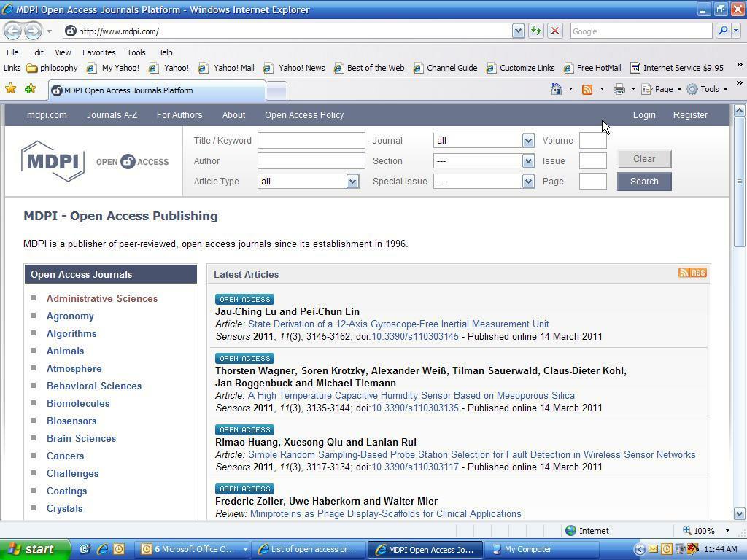Click the Title / Keyword input field
This screenshot has width=747, height=560.
pyautogui.click(x=311, y=141)
